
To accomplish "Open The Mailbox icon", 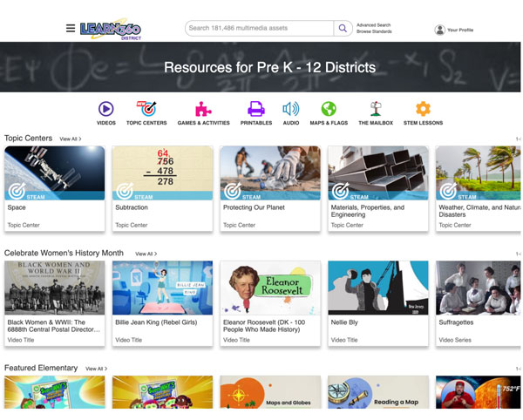I will (376, 109).
